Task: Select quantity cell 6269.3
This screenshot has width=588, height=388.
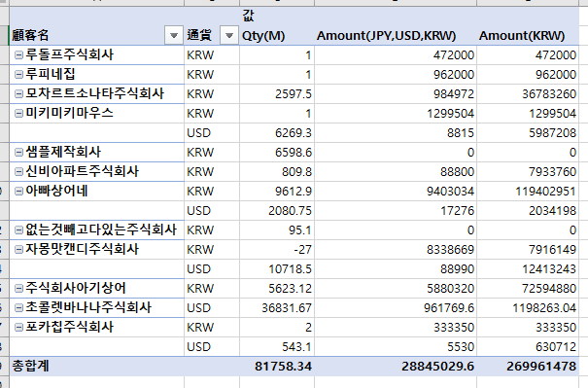Action: point(277,133)
